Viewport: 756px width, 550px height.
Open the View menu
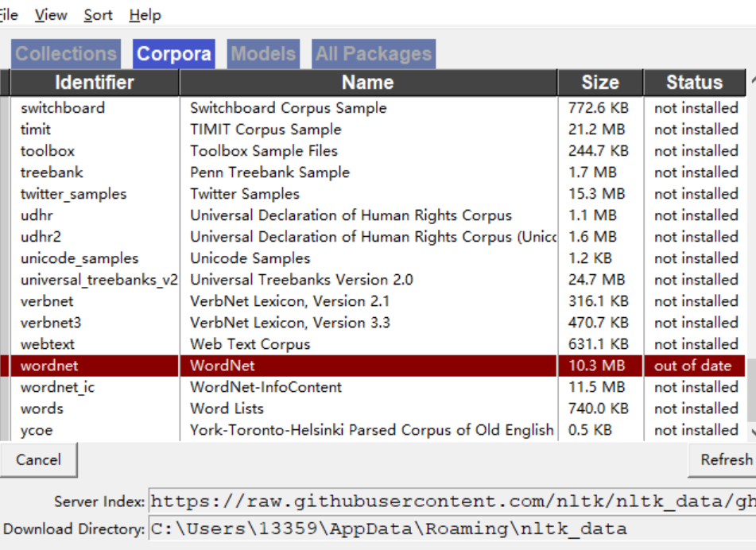(50, 14)
